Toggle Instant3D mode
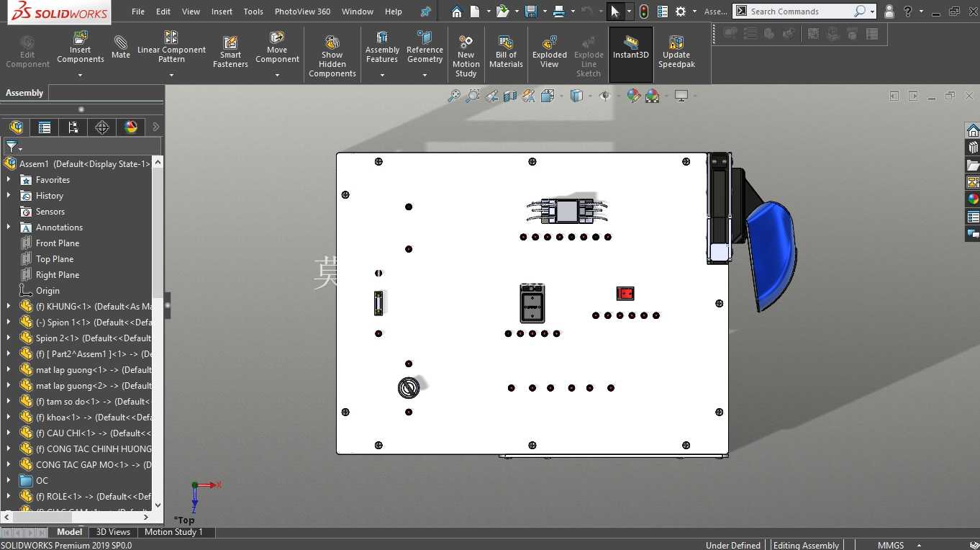The height and width of the screenshot is (550, 980). (630, 47)
